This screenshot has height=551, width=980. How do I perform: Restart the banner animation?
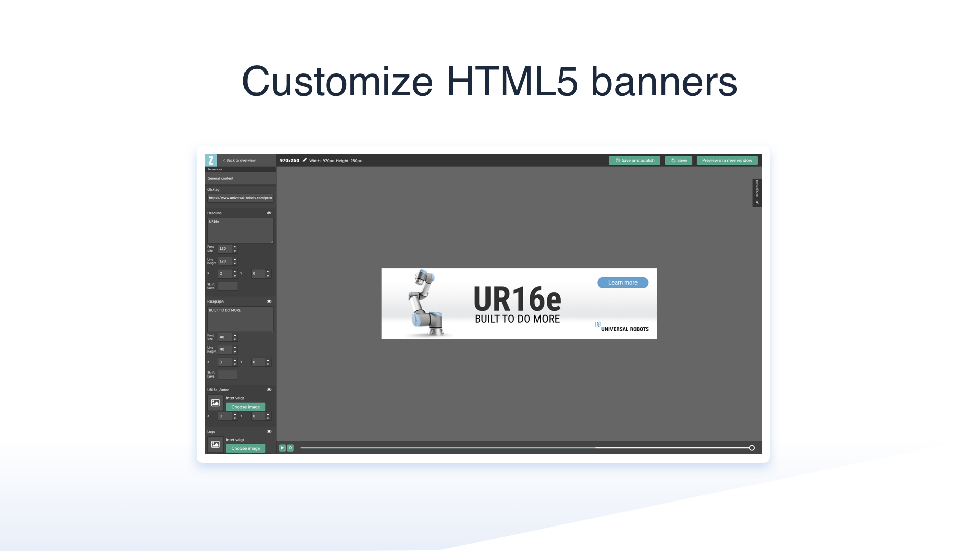click(290, 448)
